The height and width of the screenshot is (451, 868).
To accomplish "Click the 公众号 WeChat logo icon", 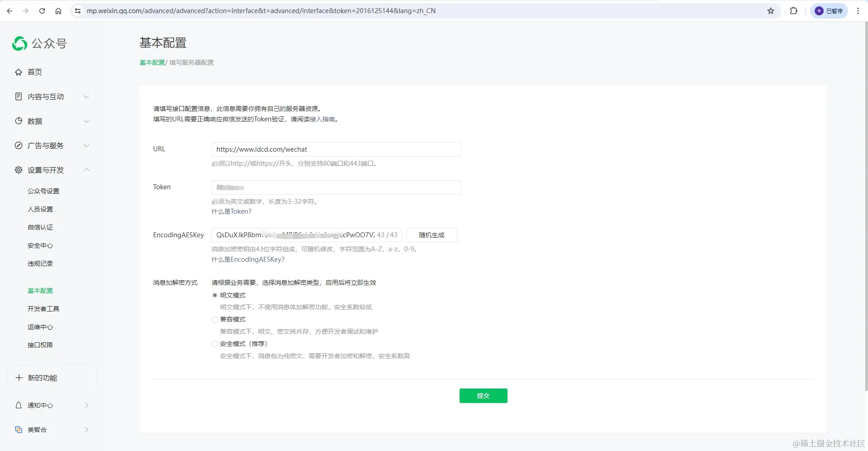I will pos(19,43).
